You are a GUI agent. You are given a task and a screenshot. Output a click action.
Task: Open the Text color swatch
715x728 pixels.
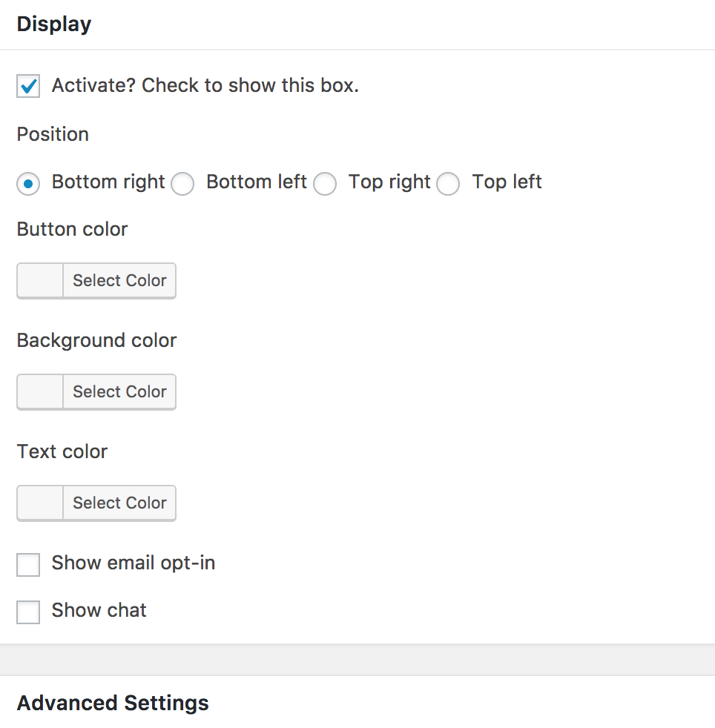point(40,503)
